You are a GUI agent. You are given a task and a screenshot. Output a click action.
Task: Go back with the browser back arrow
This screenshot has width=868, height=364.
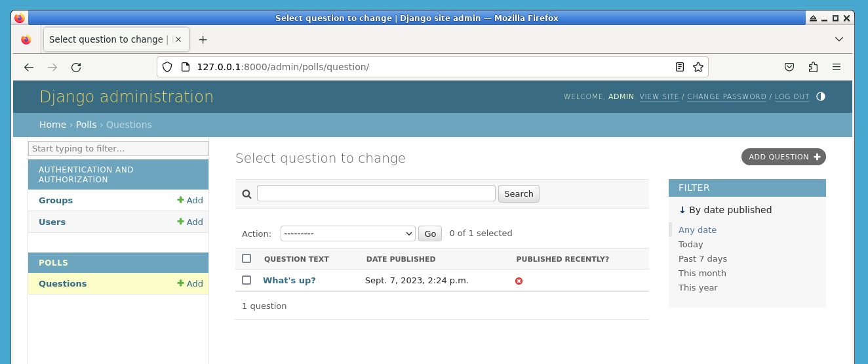tap(29, 67)
